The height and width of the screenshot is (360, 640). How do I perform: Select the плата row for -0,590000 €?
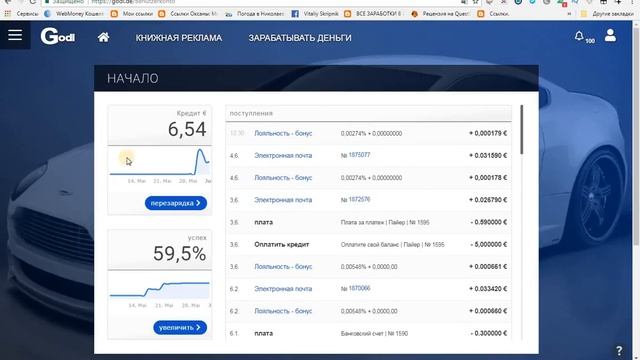[263, 222]
